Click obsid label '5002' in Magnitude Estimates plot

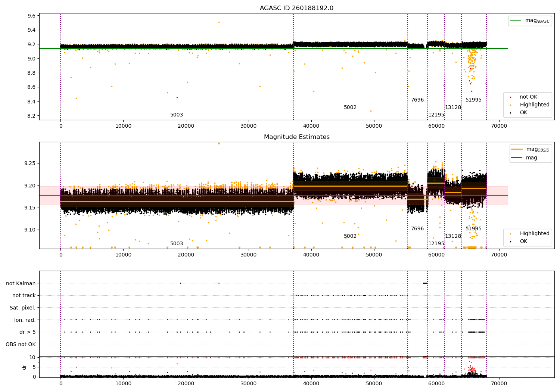350,236
